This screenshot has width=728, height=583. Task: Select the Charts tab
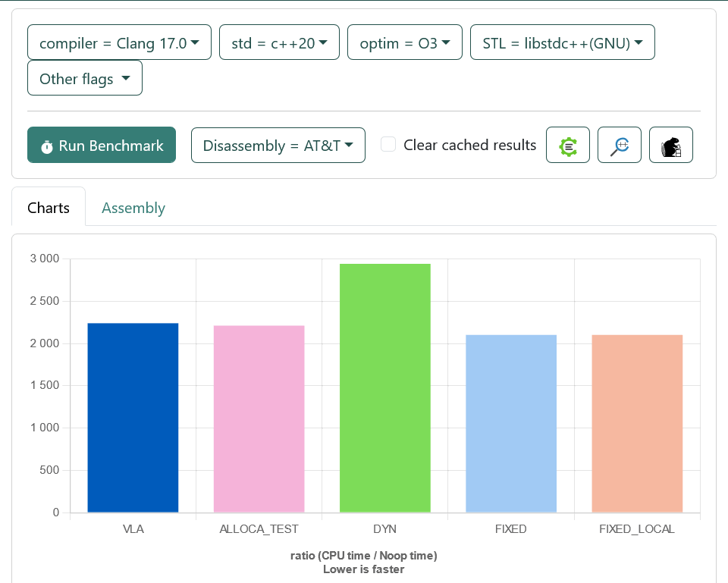[x=49, y=208]
